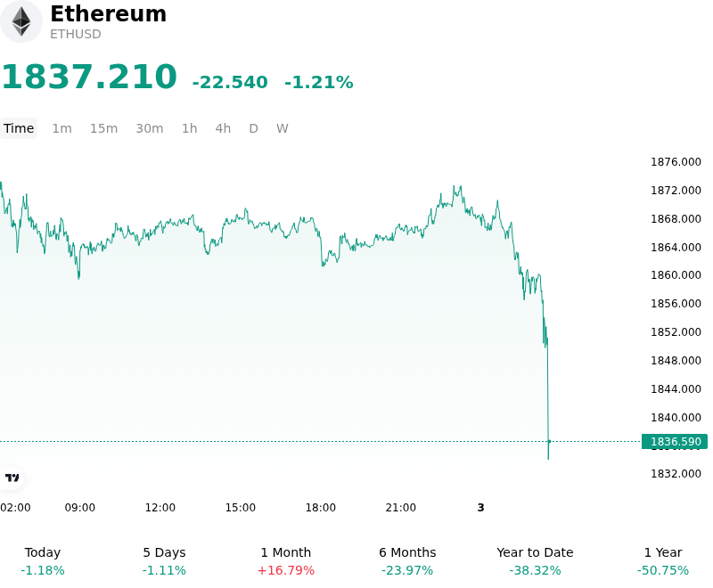The width and height of the screenshot is (713, 588).
Task: Pick the 4h chart interval
Action: coord(223,128)
